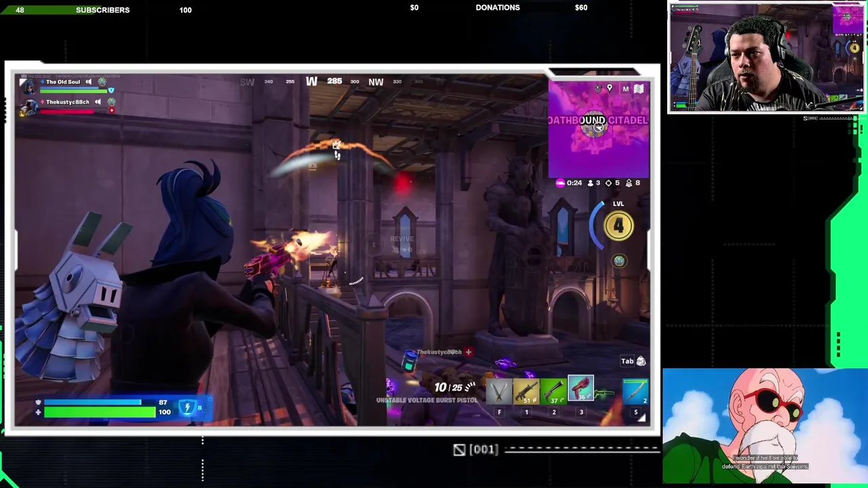Screen dimensions: 868x488
Task: Select the pickaxe slot labeled F
Action: 499,392
